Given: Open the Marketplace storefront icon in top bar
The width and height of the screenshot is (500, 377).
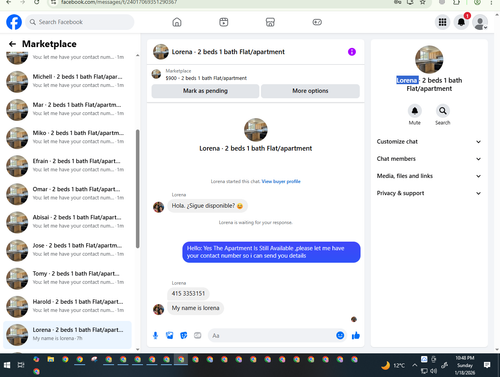Looking at the screenshot, I should pyautogui.click(x=270, y=22).
